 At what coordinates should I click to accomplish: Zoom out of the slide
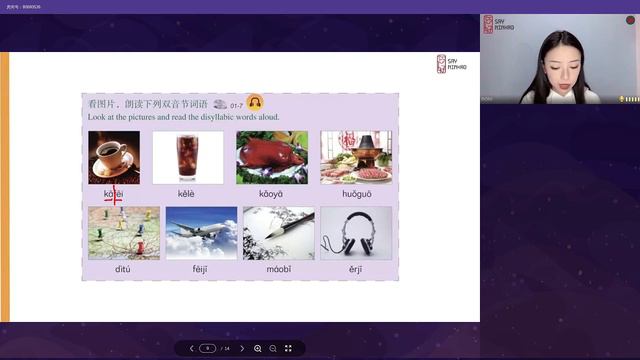(273, 349)
